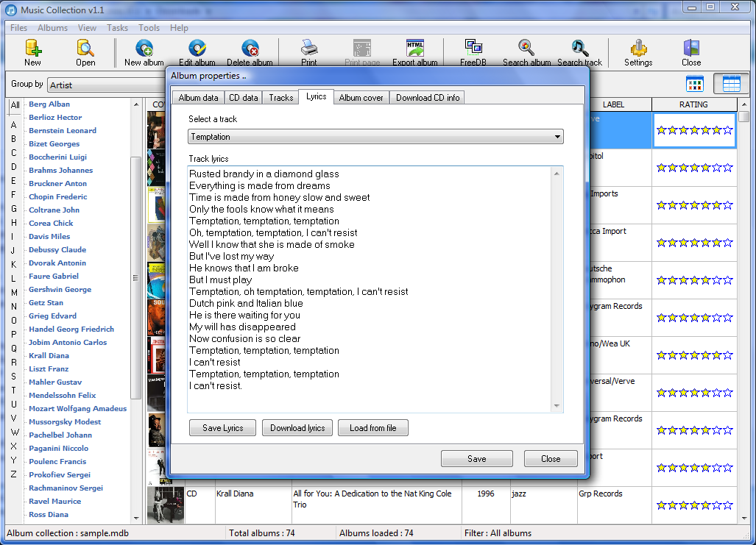The width and height of the screenshot is (756, 545).
Task: Open the Group by Artist combo box
Action: point(106,85)
